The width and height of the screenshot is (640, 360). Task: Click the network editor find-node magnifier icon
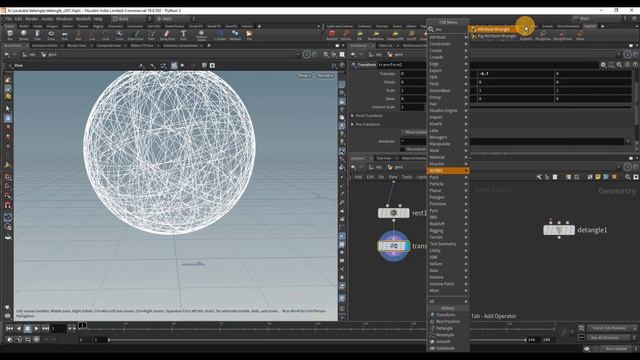pyautogui.click(x=628, y=177)
